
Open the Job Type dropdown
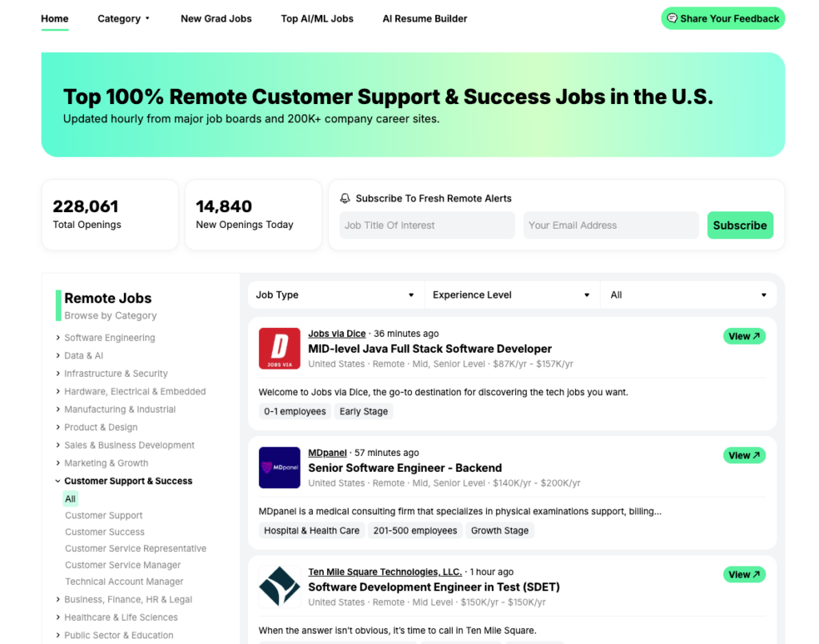336,294
